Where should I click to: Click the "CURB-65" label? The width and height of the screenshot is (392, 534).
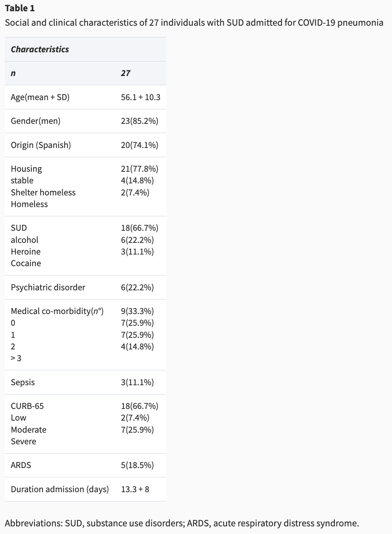(x=27, y=406)
